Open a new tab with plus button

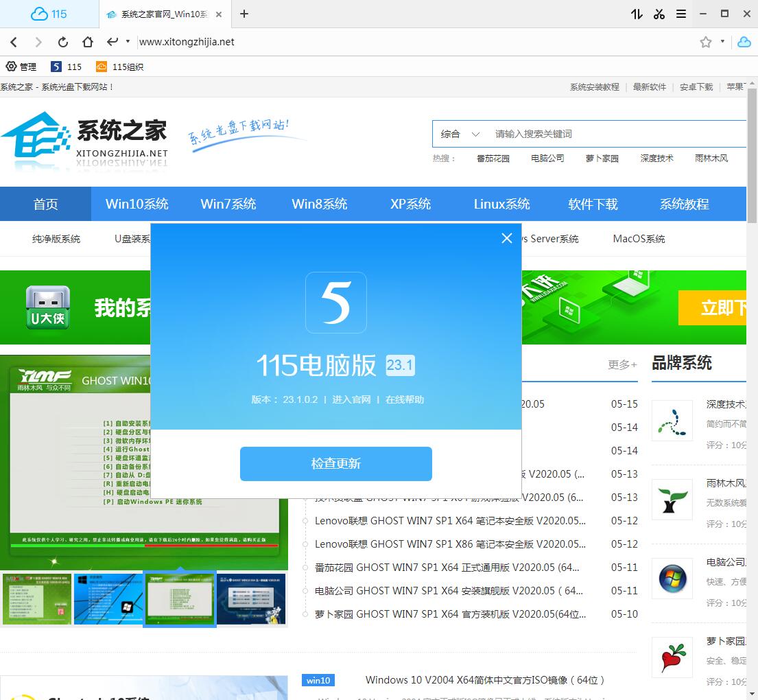coord(244,14)
